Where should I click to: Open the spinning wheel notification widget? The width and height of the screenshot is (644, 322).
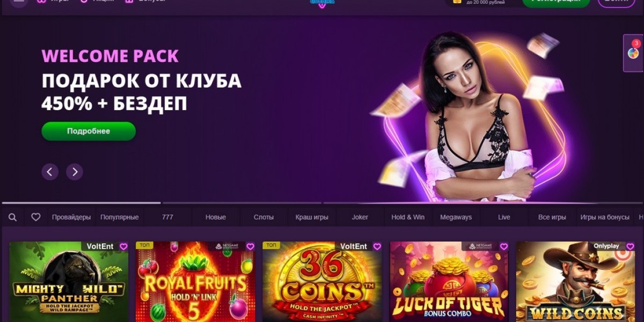[633, 53]
